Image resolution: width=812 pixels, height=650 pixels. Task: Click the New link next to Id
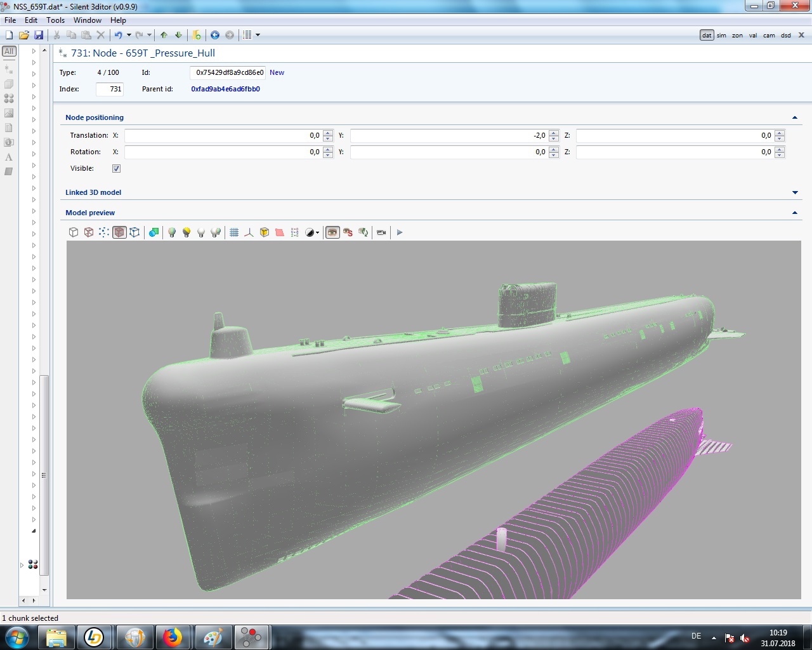277,72
